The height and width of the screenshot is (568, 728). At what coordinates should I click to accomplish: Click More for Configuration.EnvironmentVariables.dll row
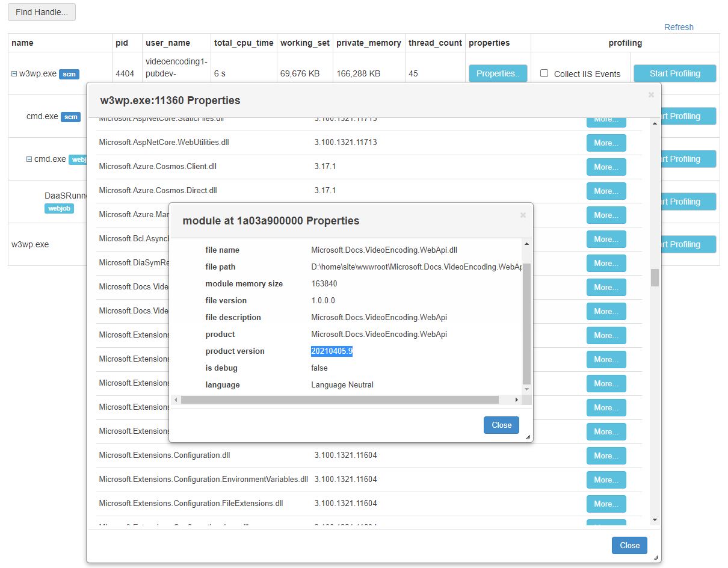606,480
